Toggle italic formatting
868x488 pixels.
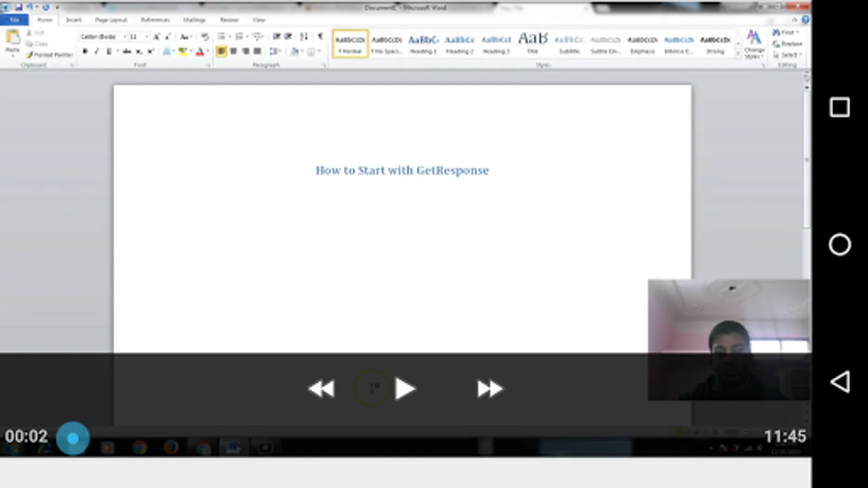click(97, 52)
